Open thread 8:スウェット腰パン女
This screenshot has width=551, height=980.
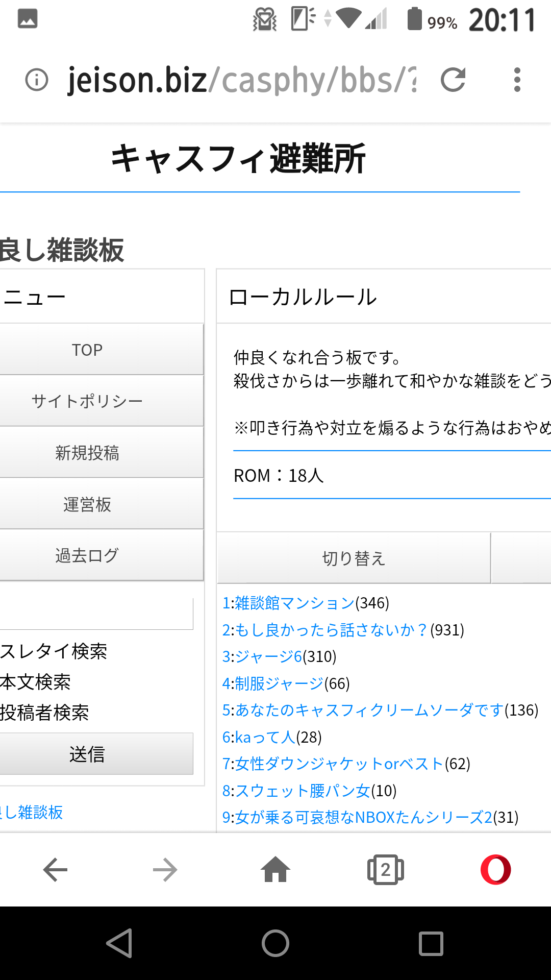[x=296, y=791]
